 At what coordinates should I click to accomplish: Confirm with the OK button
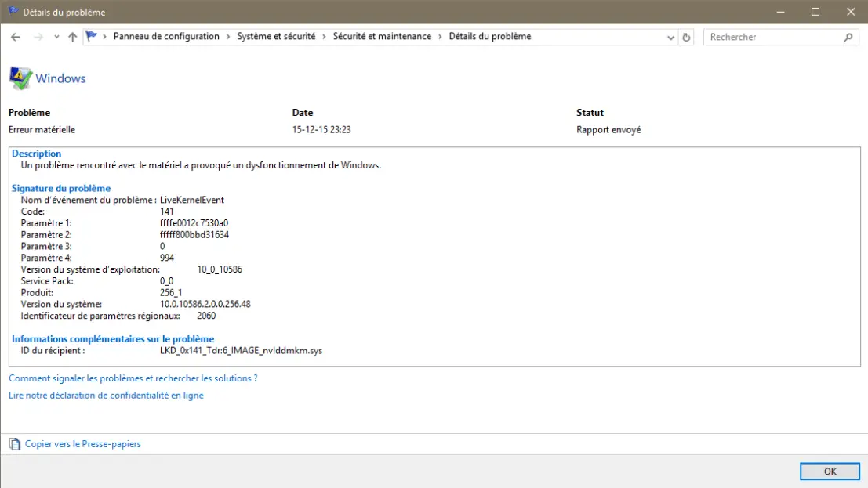830,472
